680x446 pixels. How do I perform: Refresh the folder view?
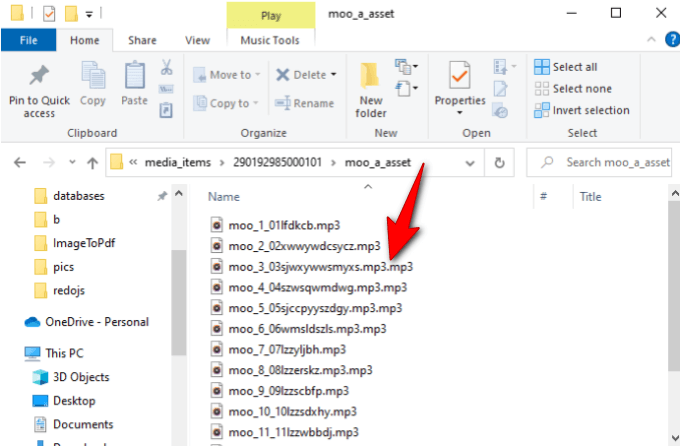click(x=499, y=163)
